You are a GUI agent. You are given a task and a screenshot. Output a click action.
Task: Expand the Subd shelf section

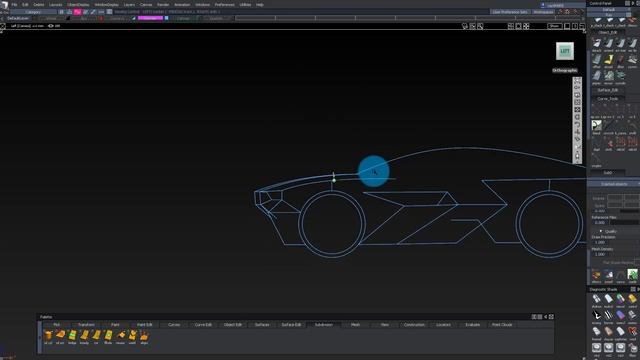[608, 173]
